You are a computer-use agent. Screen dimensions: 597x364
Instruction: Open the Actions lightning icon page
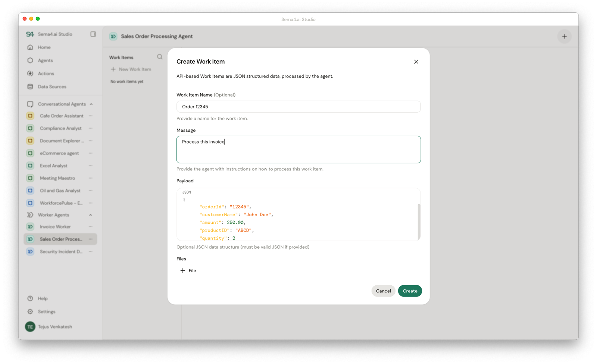pos(30,73)
